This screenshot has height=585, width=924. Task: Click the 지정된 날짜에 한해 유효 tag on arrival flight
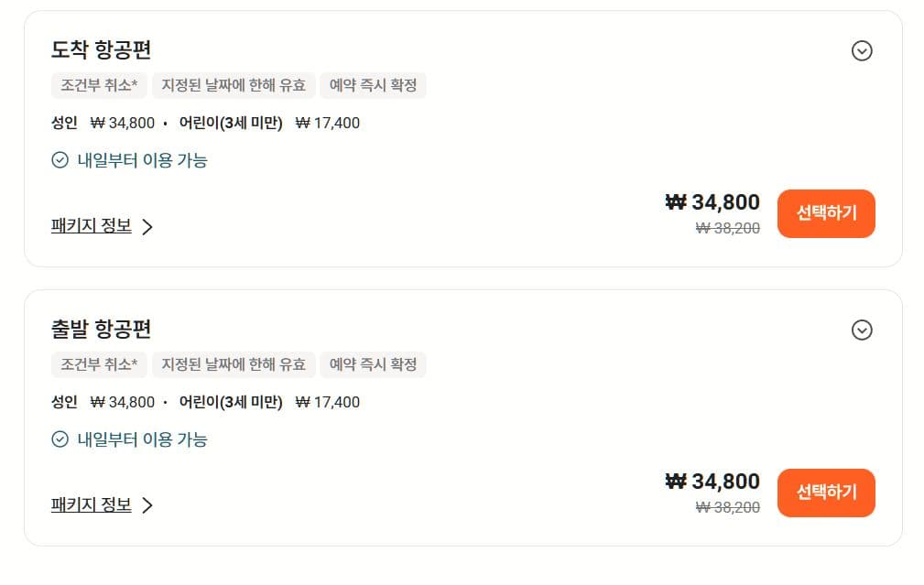click(x=234, y=85)
